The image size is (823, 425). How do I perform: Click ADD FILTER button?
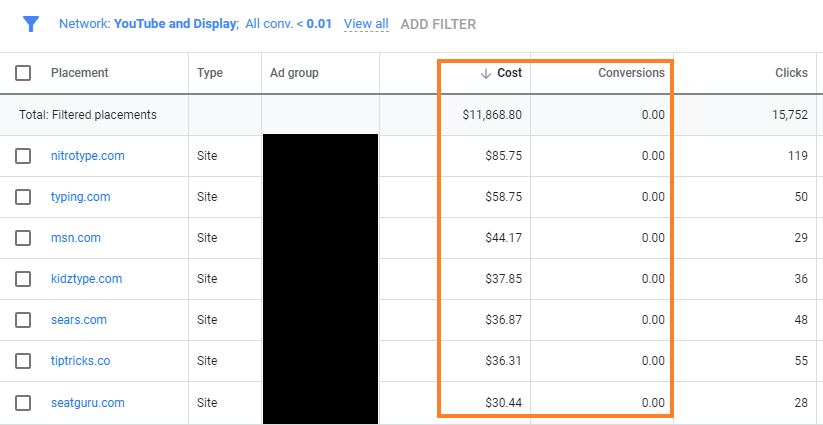[x=438, y=24]
